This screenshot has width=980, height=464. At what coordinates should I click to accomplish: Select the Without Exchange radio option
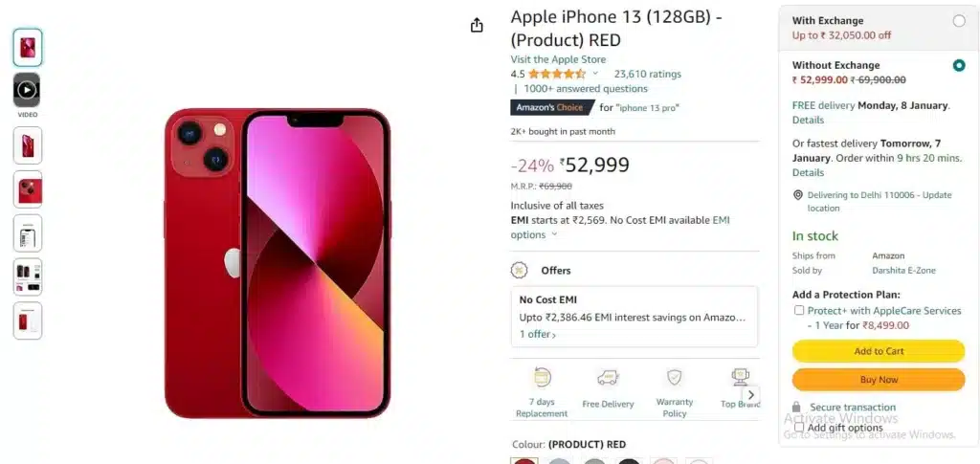click(x=959, y=65)
